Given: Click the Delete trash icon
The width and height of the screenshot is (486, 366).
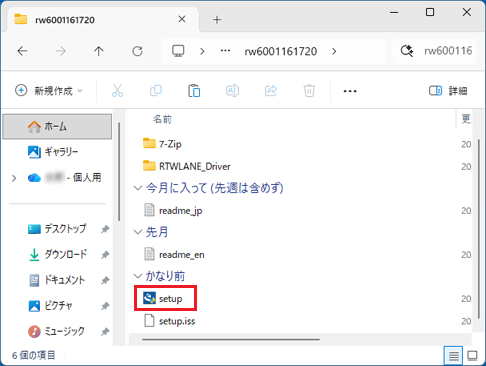Looking at the screenshot, I should [309, 91].
